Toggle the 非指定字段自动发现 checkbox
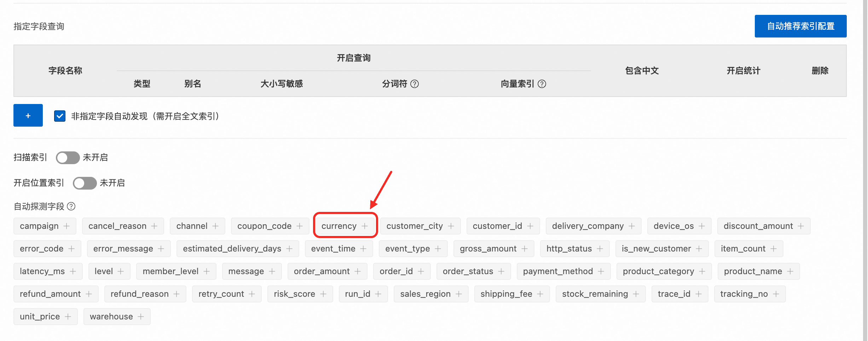Screen dimensions: 868x341 tap(60, 116)
